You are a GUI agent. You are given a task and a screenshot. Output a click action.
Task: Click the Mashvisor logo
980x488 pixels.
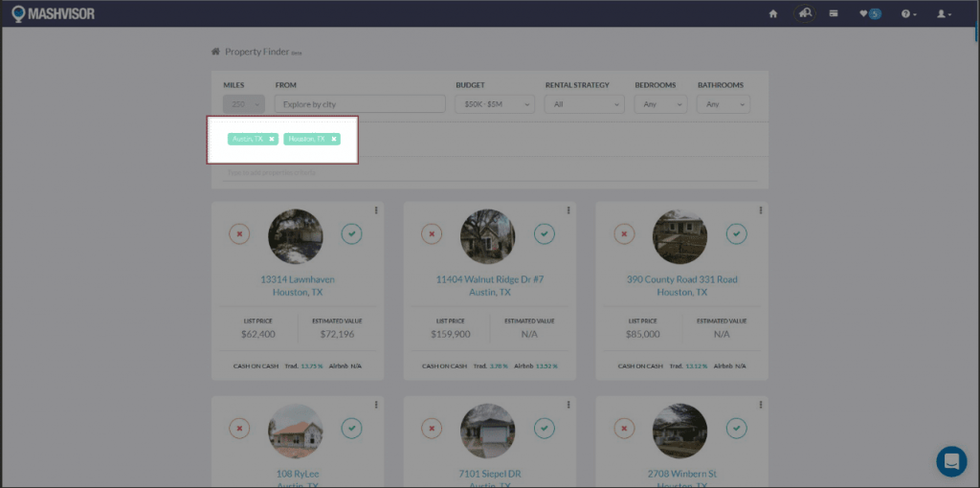point(54,13)
